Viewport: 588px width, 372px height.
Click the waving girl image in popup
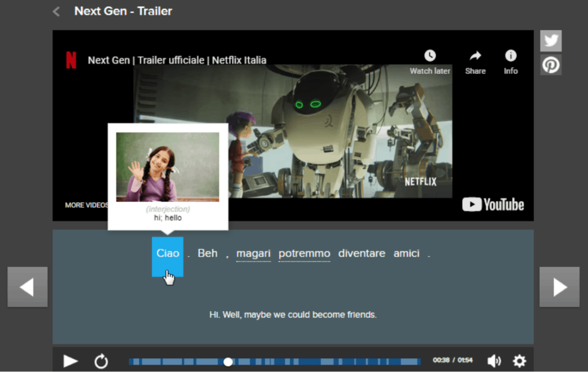tap(168, 167)
